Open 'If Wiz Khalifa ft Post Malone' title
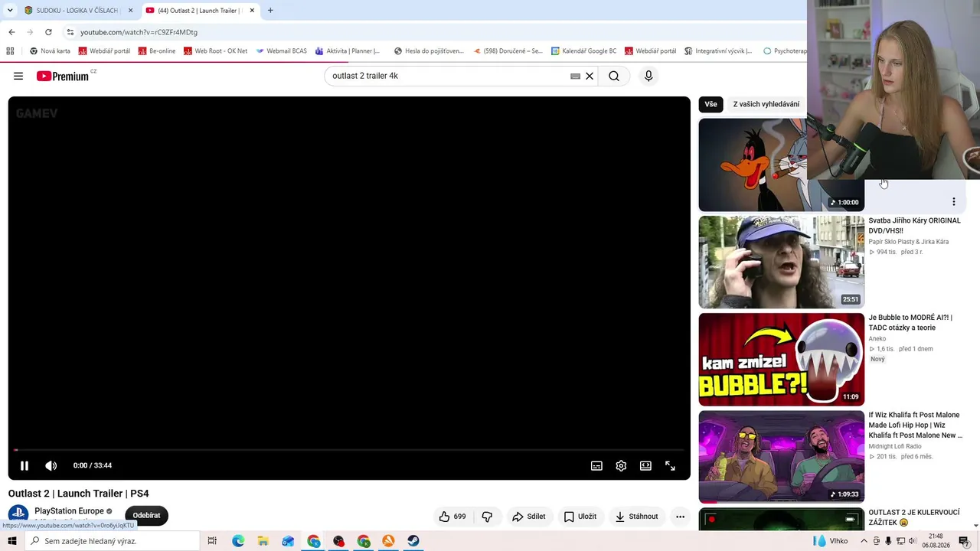The width and height of the screenshot is (980, 551). click(916, 425)
